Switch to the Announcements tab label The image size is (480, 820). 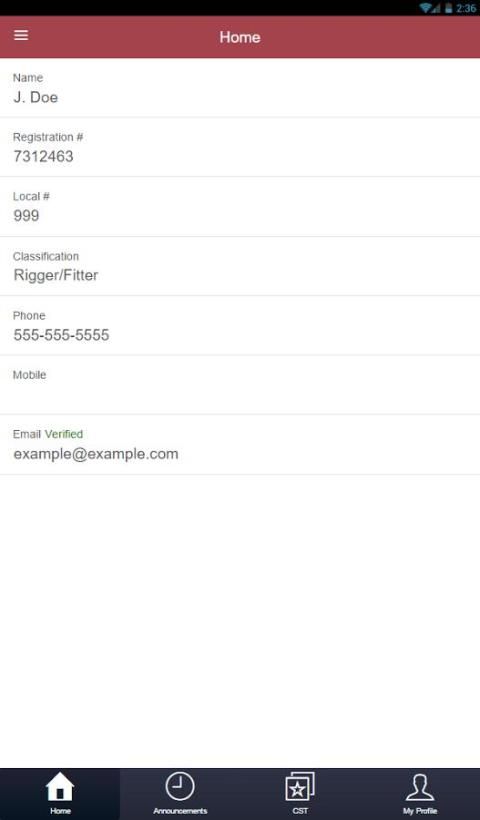tap(180, 811)
